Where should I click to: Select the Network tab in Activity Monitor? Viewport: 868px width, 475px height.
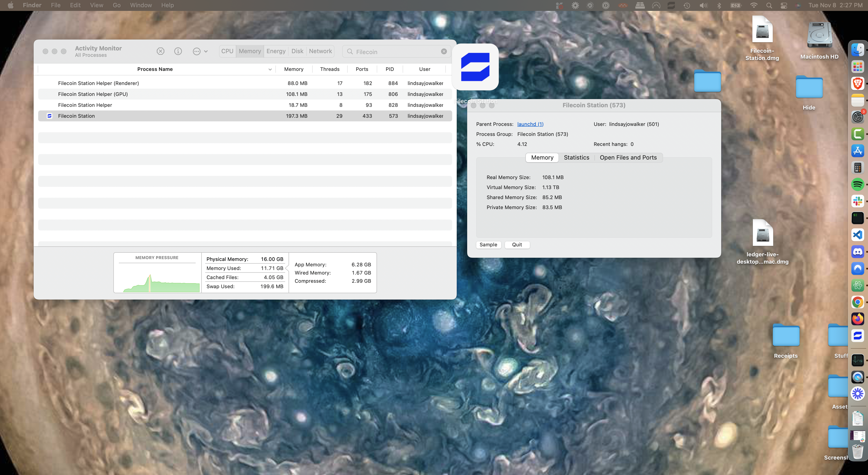[x=320, y=51]
